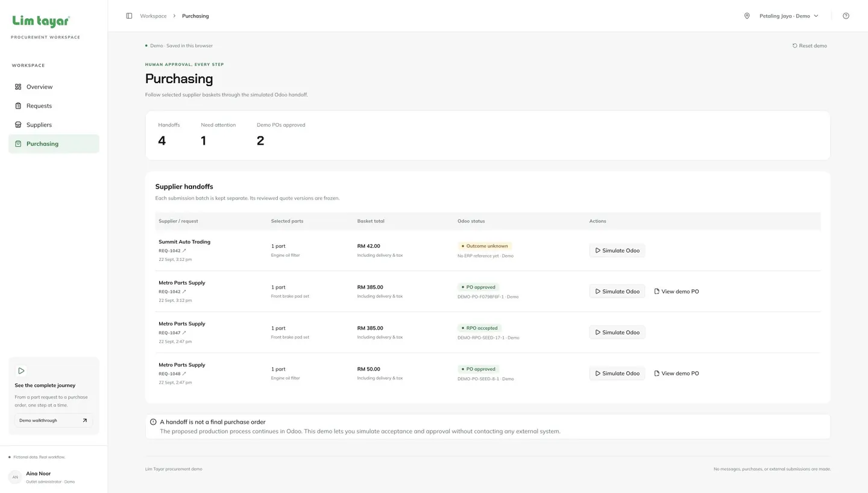Click the play icon above complete journey
Screen dimensions: 868x493
21,371
